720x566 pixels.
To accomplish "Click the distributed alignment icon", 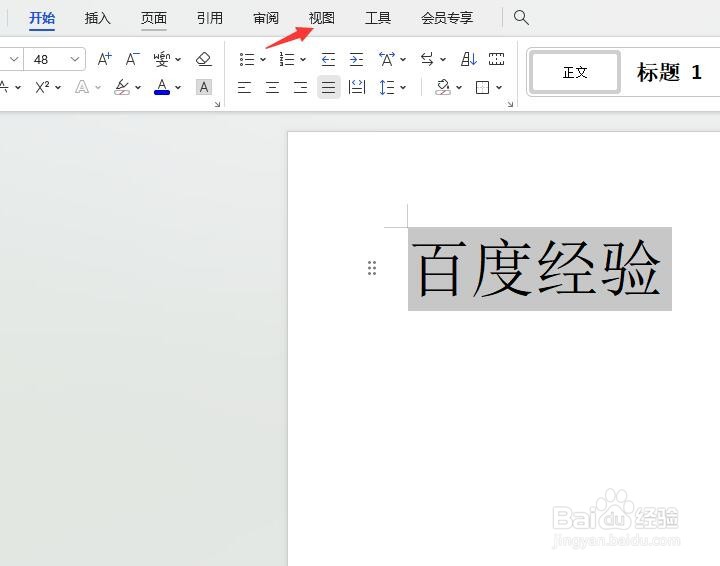I will (357, 87).
